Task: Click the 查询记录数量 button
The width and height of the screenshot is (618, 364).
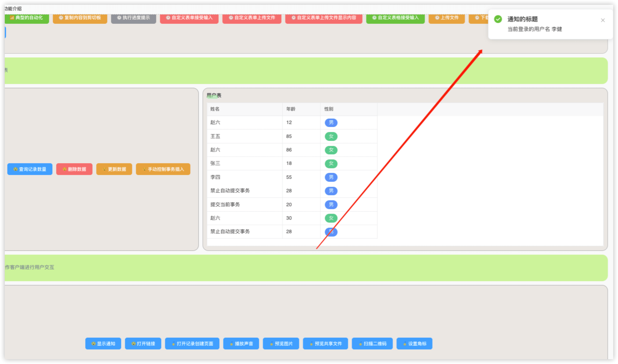Action: point(30,169)
